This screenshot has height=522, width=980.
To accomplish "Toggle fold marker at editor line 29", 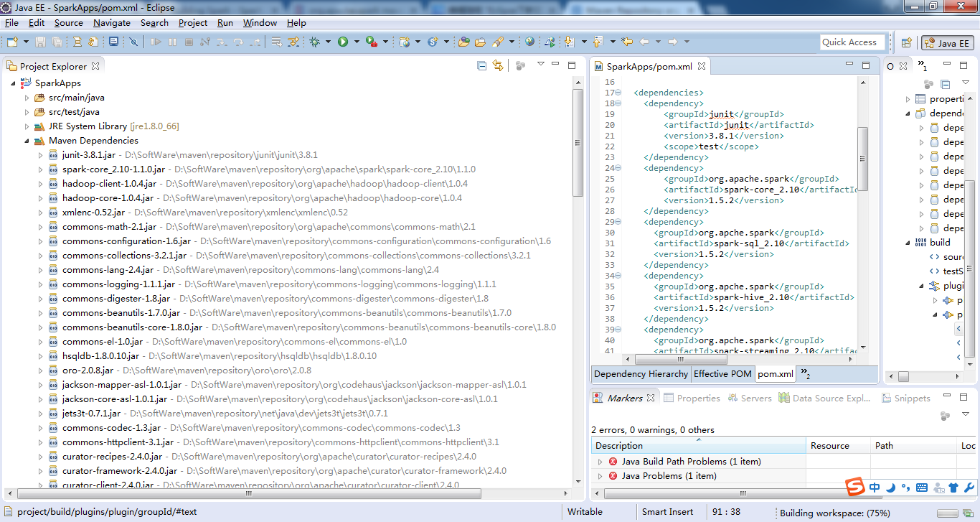I will coord(618,222).
